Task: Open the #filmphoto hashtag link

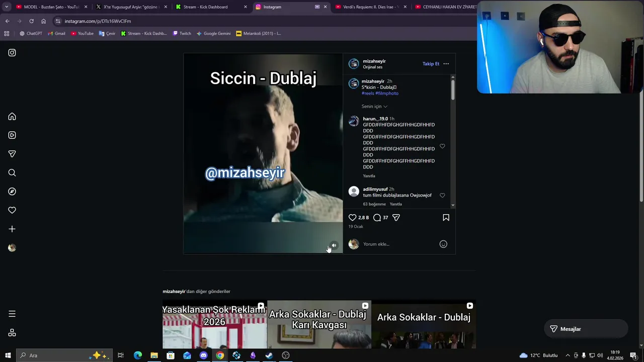Action: 387,93
